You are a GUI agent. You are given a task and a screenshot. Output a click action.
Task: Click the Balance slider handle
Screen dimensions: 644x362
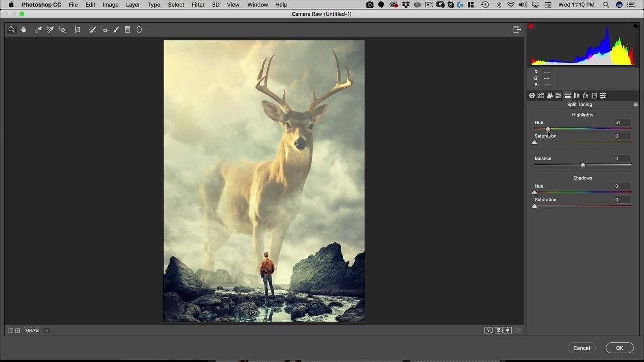tap(583, 165)
